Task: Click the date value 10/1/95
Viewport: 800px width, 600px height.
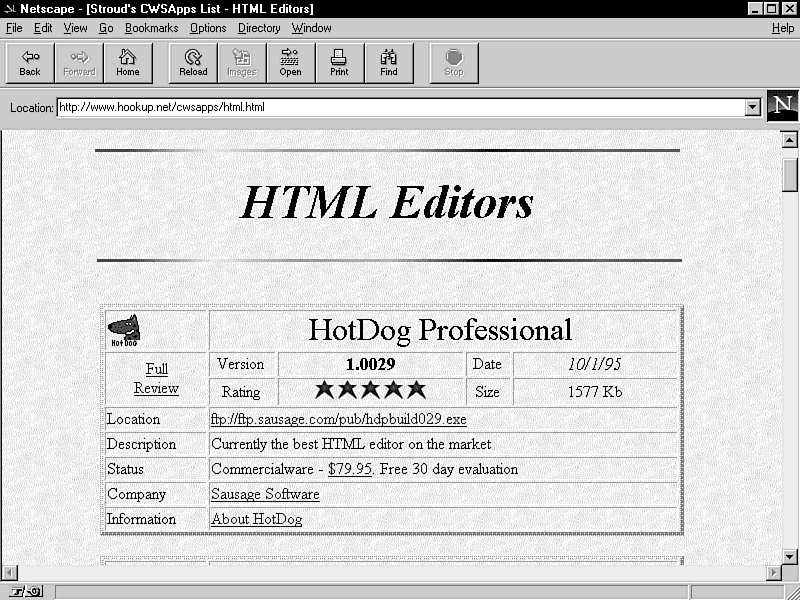Action: coord(594,364)
